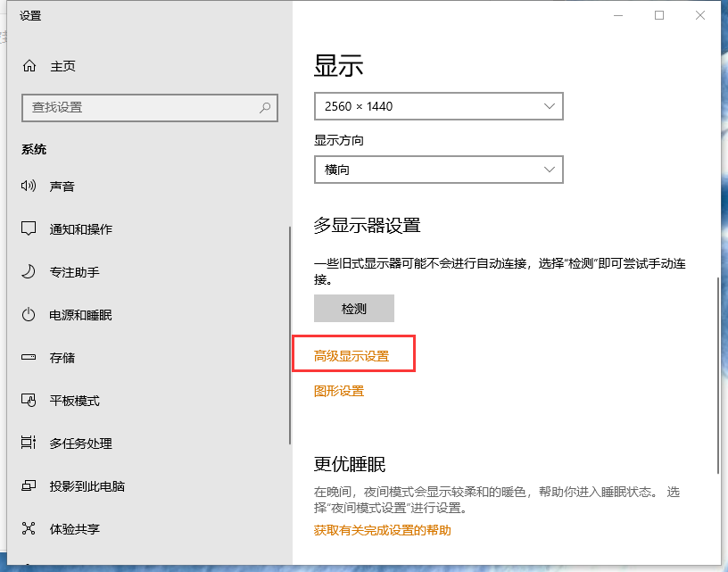
Task: Open the 横向 orientation dropdown
Action: [x=439, y=170]
